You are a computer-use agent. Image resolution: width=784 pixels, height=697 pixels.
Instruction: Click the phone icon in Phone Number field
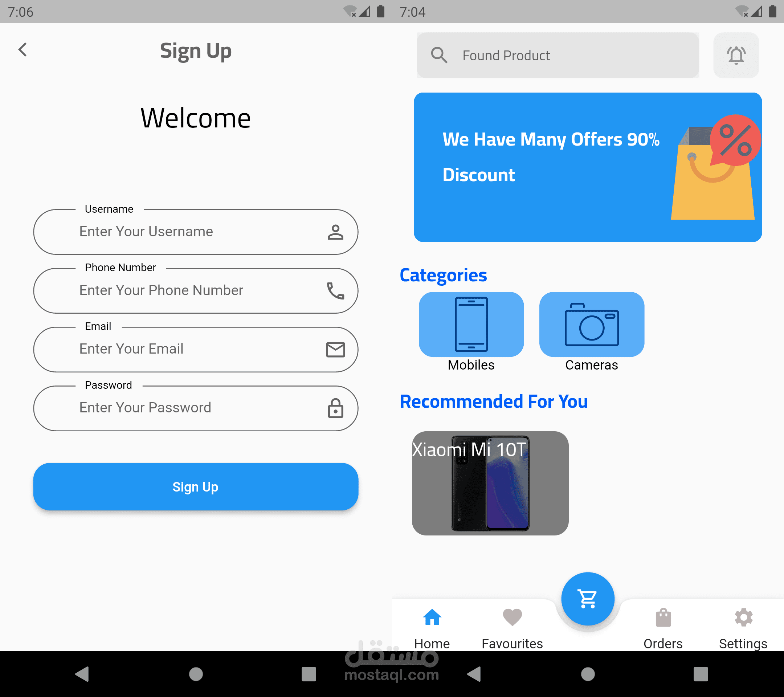click(x=335, y=291)
